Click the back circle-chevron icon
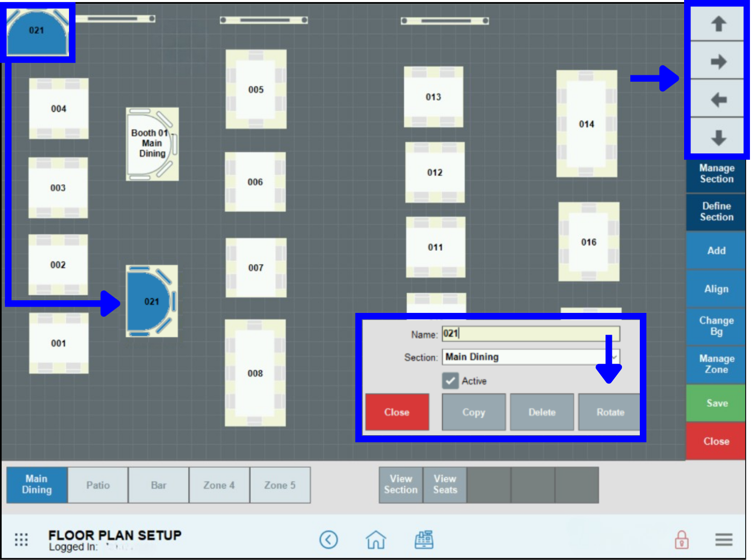The height and width of the screenshot is (560, 751). pyautogui.click(x=329, y=539)
